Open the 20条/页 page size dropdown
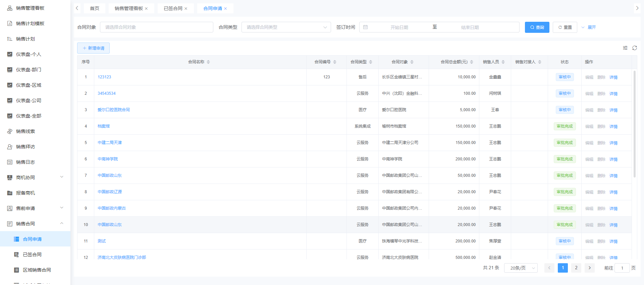 (x=521, y=268)
